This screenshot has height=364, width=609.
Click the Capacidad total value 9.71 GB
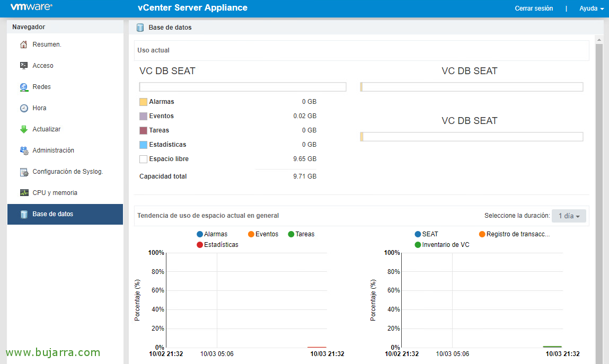[305, 176]
